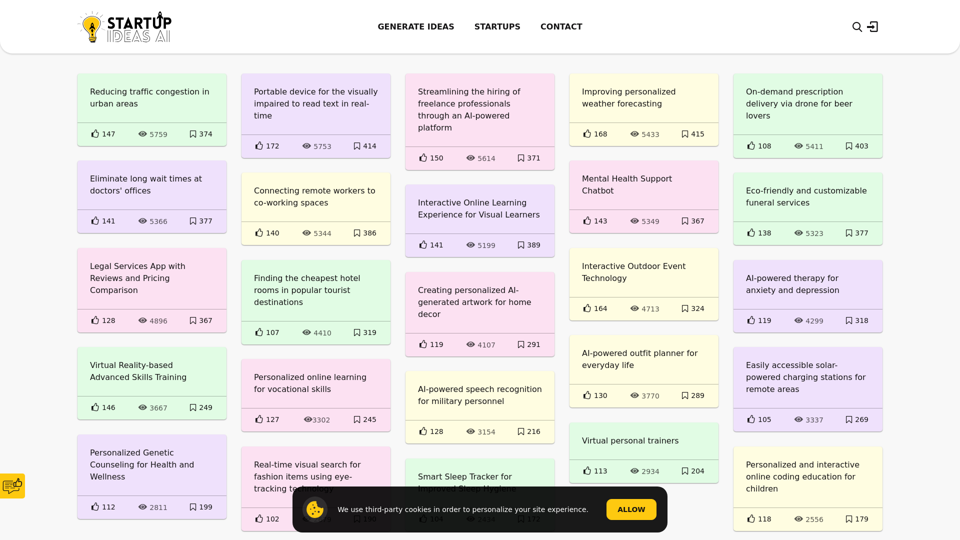Open 'Personalized online learning for vocational skills'
The height and width of the screenshot is (540, 960).
click(310, 383)
